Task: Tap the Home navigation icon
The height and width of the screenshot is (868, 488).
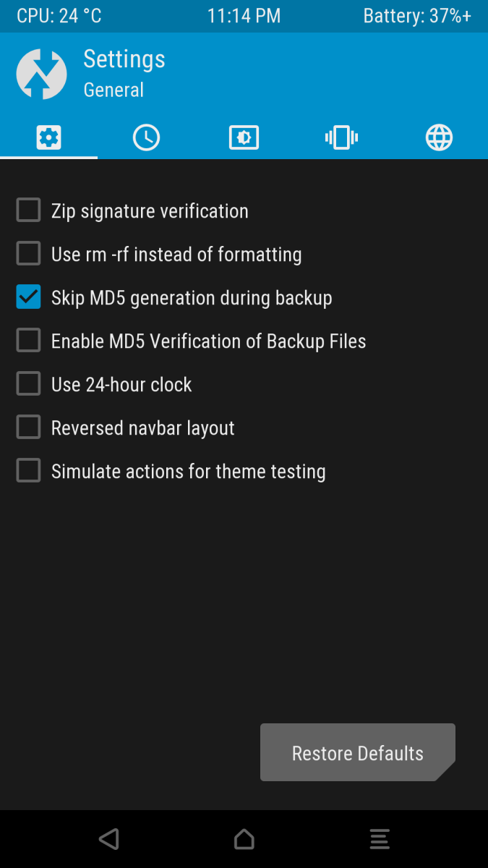Action: tap(244, 839)
